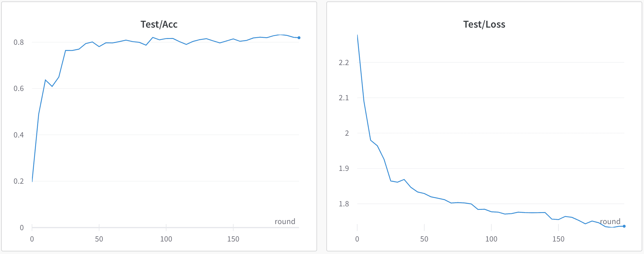Click the 100 x-axis tick on Test/Loss
This screenshot has width=644, height=254.
tap(491, 239)
